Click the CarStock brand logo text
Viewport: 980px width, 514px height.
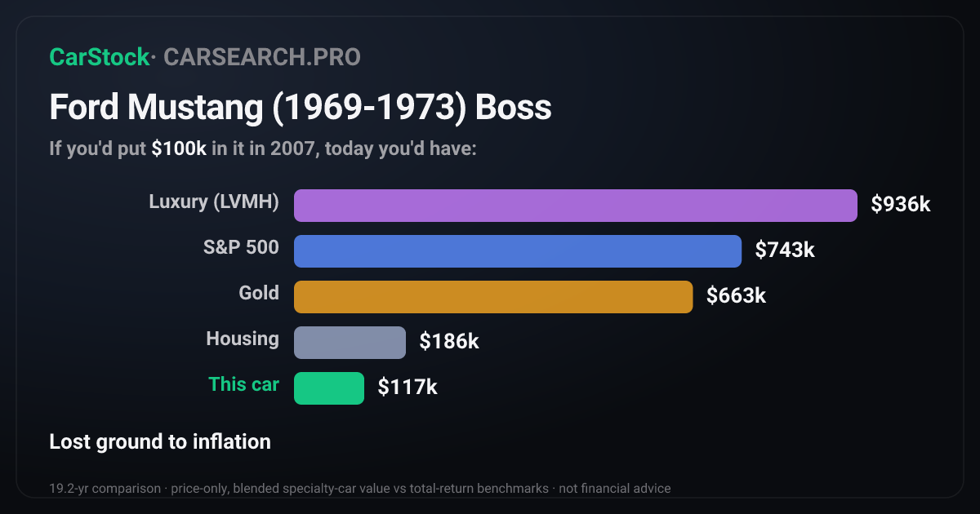99,57
